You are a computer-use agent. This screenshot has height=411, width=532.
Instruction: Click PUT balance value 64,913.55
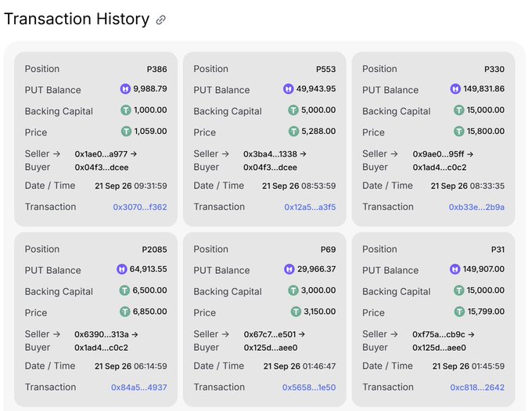tap(149, 269)
